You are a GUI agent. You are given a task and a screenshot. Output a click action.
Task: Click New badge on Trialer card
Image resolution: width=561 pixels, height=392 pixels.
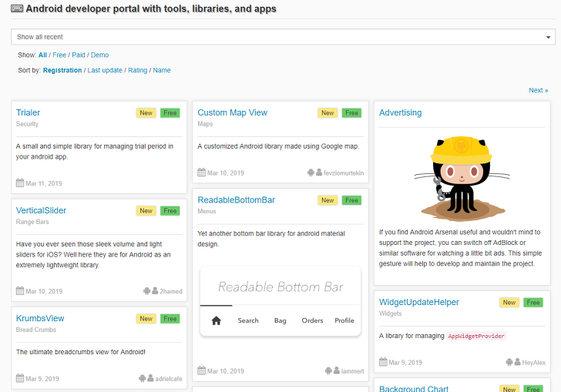point(146,113)
